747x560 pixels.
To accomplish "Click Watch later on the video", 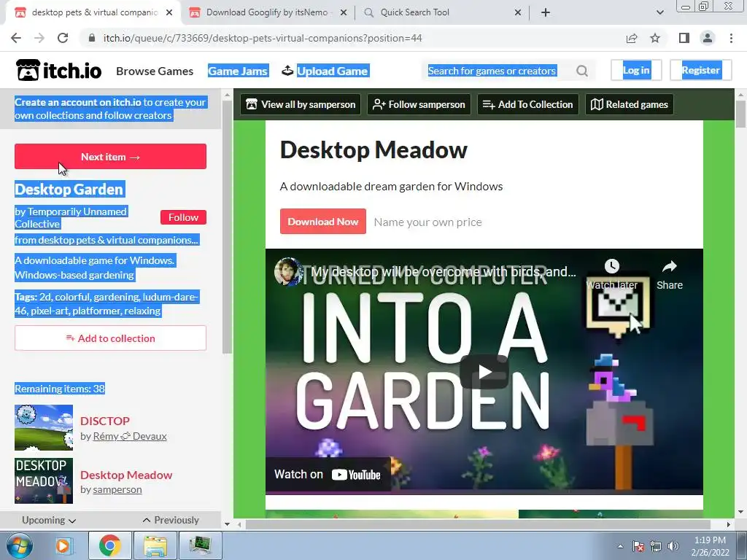I will (612, 275).
